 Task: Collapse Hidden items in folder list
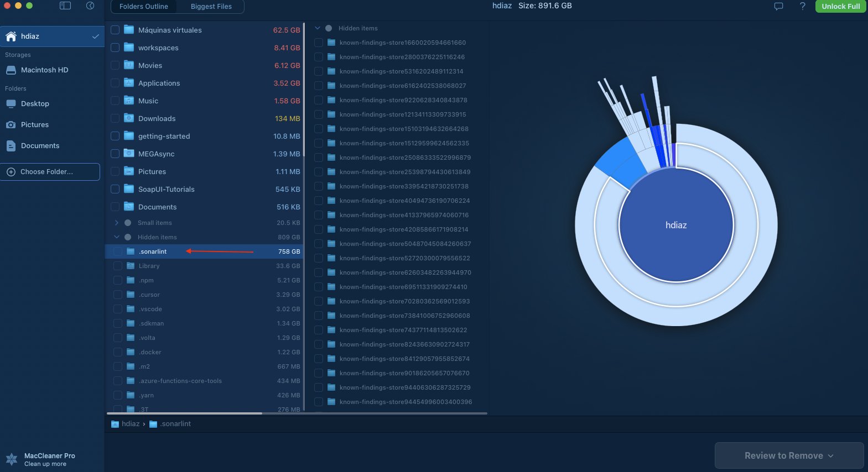116,237
